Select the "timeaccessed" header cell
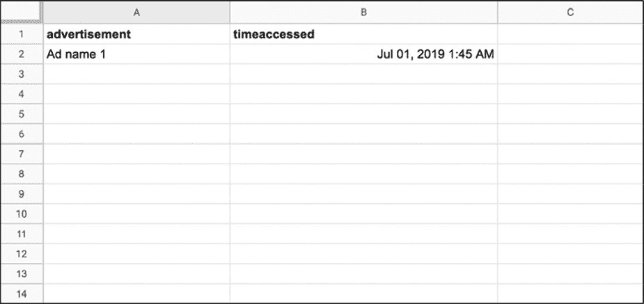The image size is (644, 304). coord(363,34)
